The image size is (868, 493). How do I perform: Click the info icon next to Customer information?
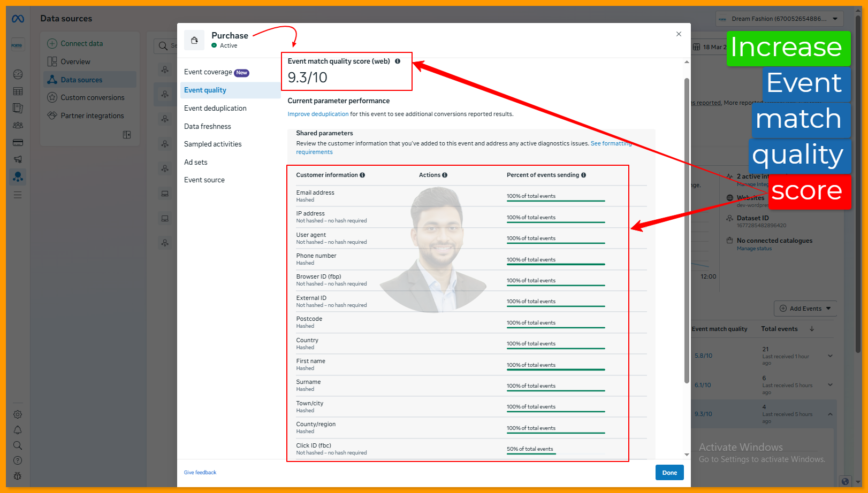(362, 175)
